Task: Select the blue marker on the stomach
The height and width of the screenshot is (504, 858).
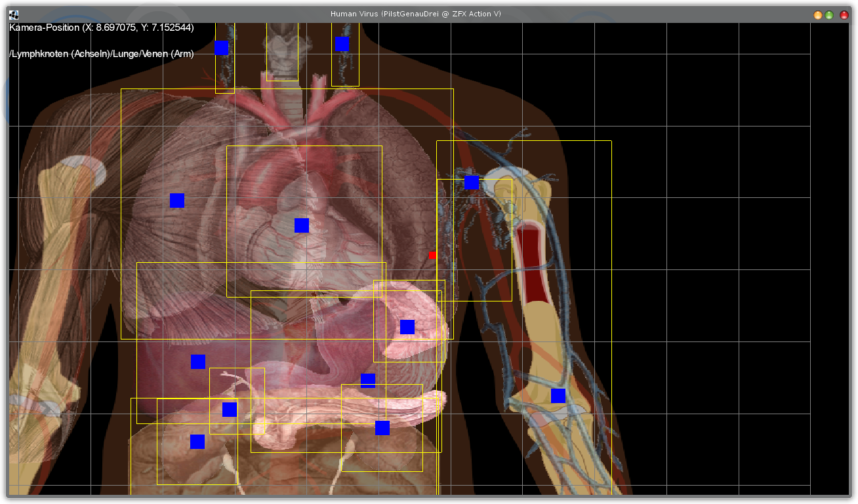Action: click(368, 381)
